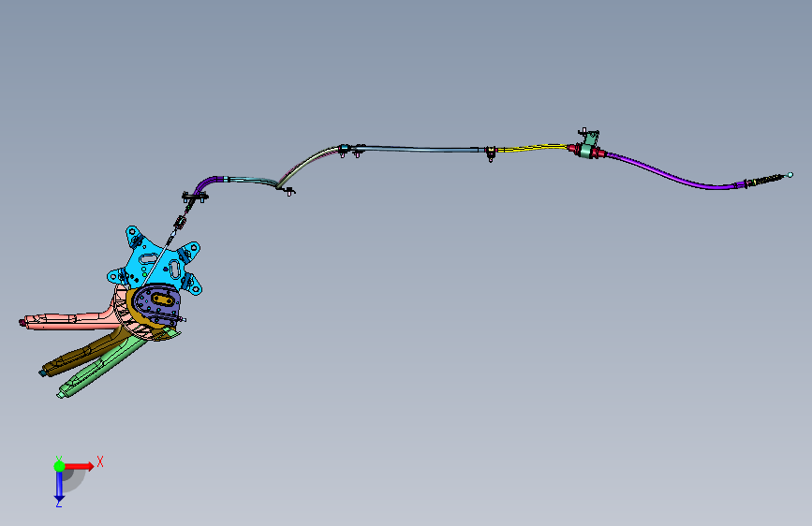Select the brown handbrake lever
The height and width of the screenshot is (526, 812).
click(x=85, y=355)
